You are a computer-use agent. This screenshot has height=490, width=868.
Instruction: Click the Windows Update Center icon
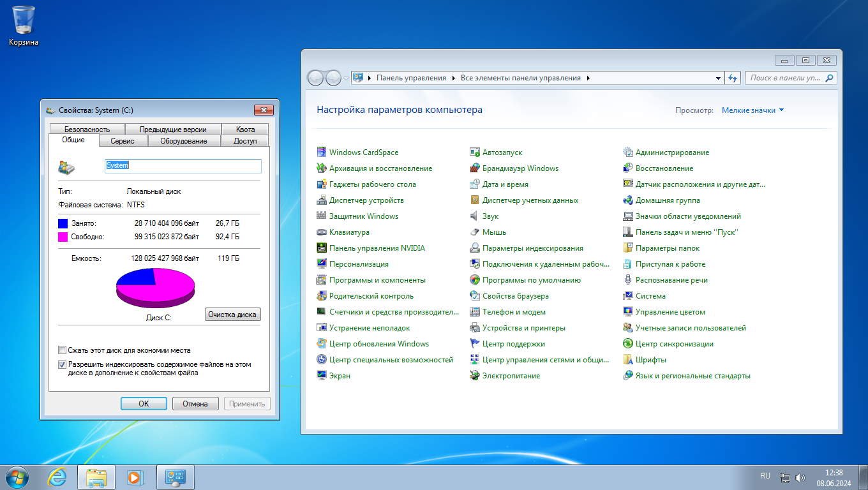[x=322, y=344]
